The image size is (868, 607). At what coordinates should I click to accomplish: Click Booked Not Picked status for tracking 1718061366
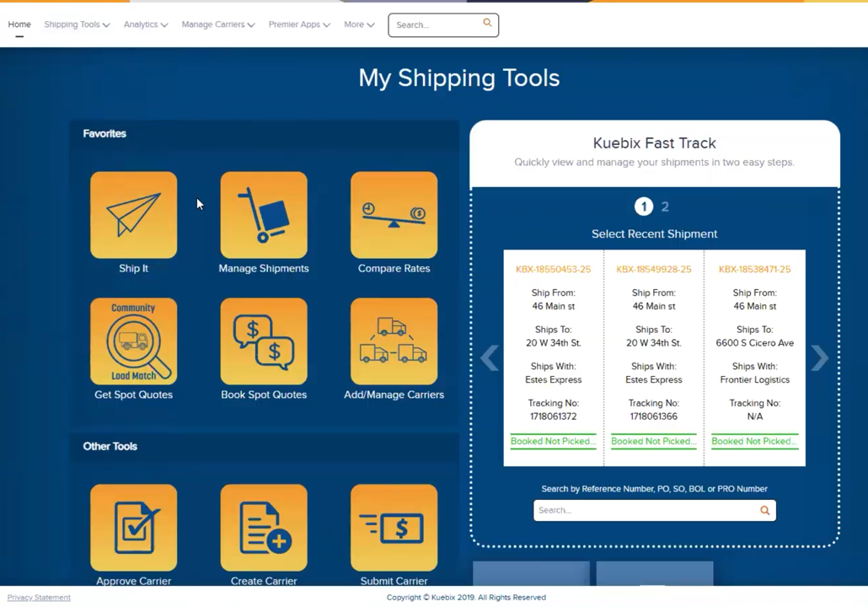(654, 442)
